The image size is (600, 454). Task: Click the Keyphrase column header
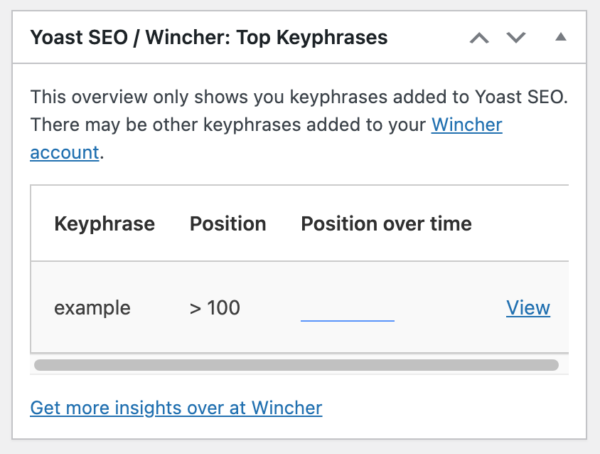(x=104, y=224)
